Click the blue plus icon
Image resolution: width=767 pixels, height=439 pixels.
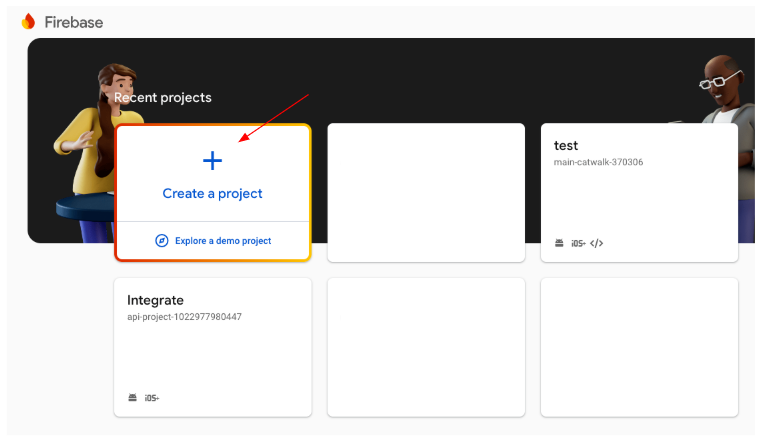[x=212, y=161]
